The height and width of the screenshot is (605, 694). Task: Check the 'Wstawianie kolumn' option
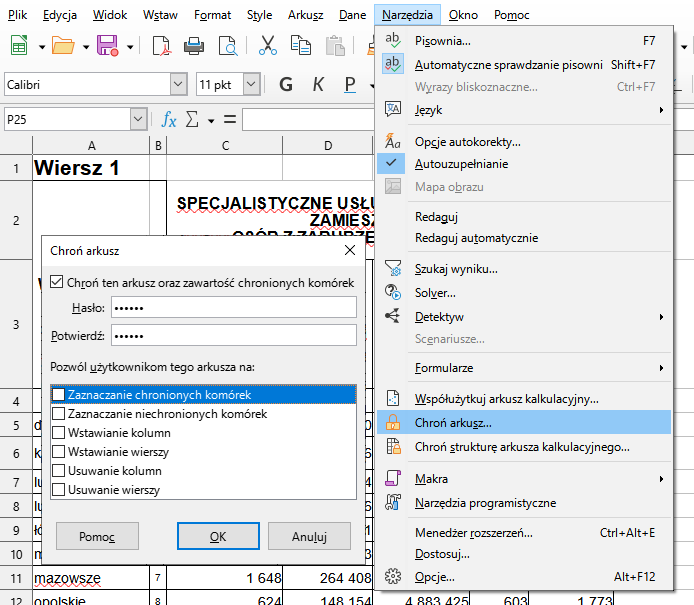pyautogui.click(x=59, y=433)
